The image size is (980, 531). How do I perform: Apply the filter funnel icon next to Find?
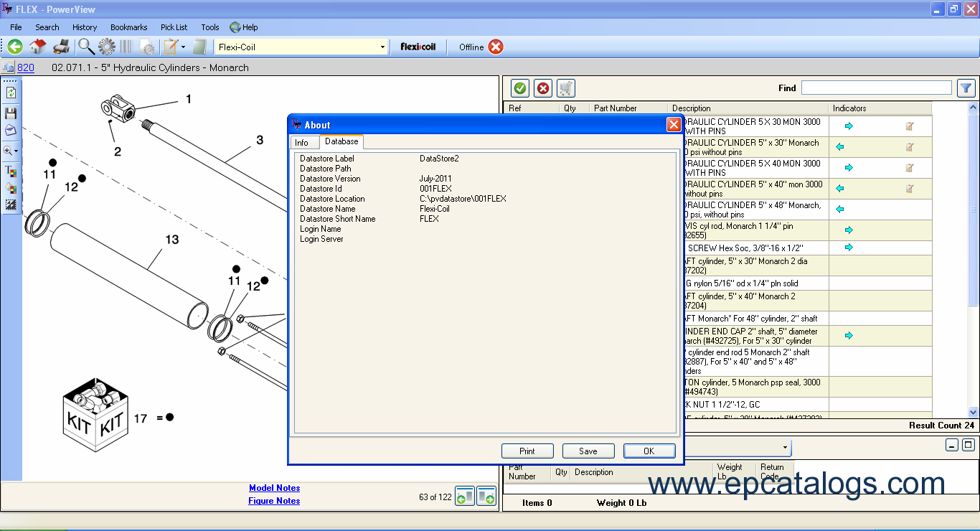[x=966, y=88]
